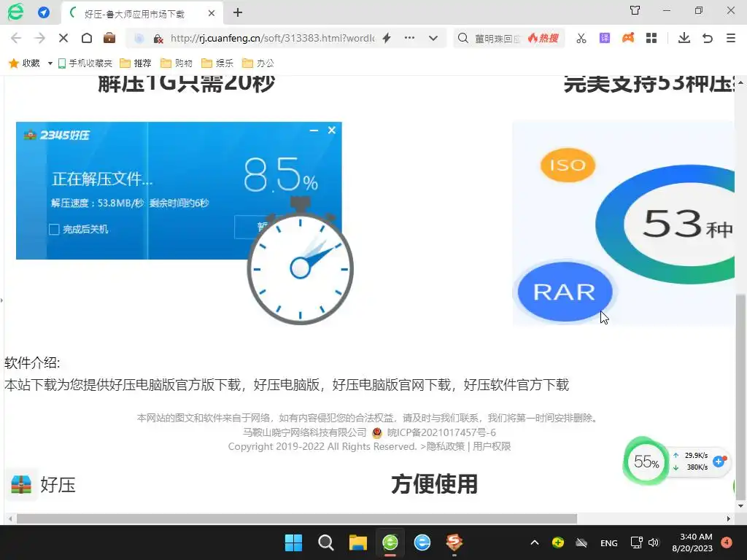The height and width of the screenshot is (560, 747).
Task: Open the extensions grid icon
Action: [651, 38]
